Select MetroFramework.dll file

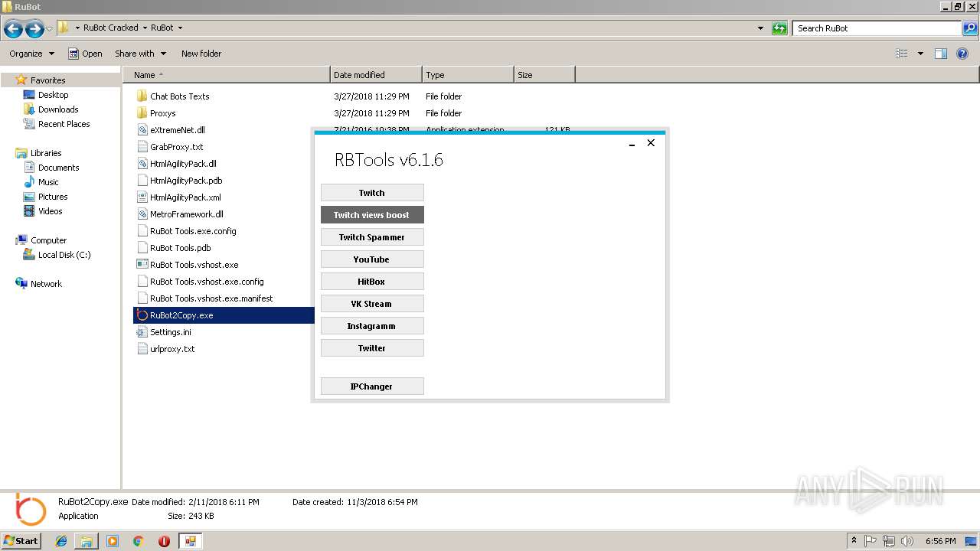pyautogui.click(x=186, y=214)
